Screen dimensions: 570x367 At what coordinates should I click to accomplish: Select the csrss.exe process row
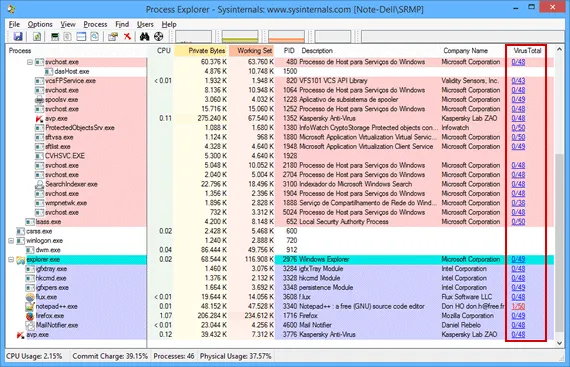[x=280, y=231]
